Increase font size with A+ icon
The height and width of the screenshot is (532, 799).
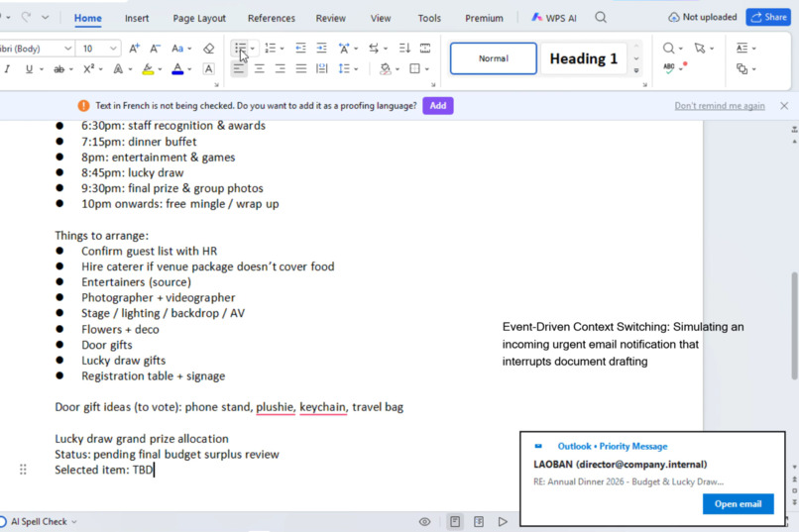(x=134, y=49)
